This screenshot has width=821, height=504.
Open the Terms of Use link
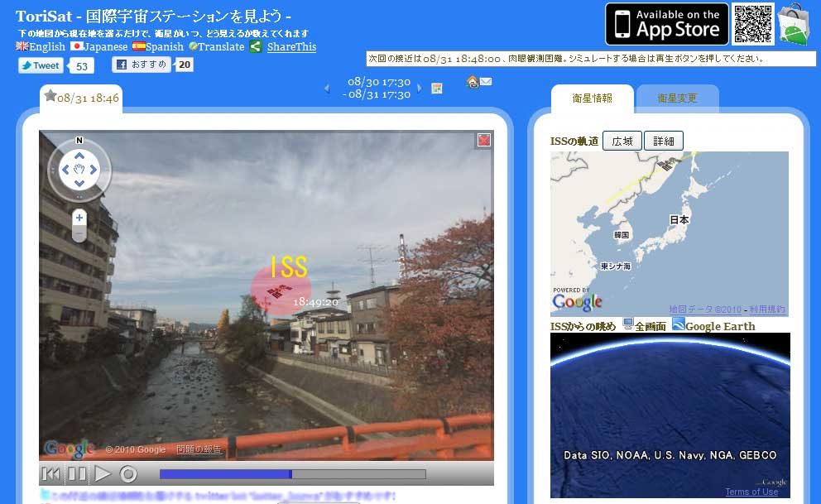[751, 492]
